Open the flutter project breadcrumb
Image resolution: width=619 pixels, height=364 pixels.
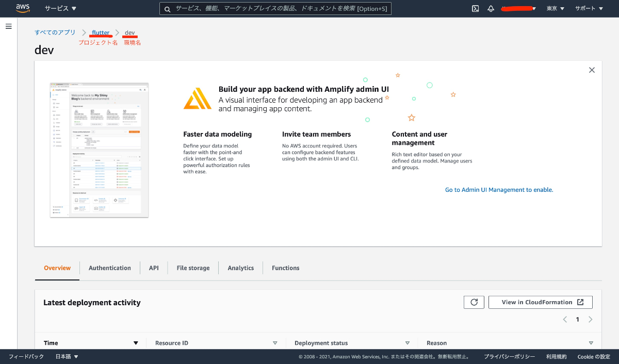coord(101,32)
